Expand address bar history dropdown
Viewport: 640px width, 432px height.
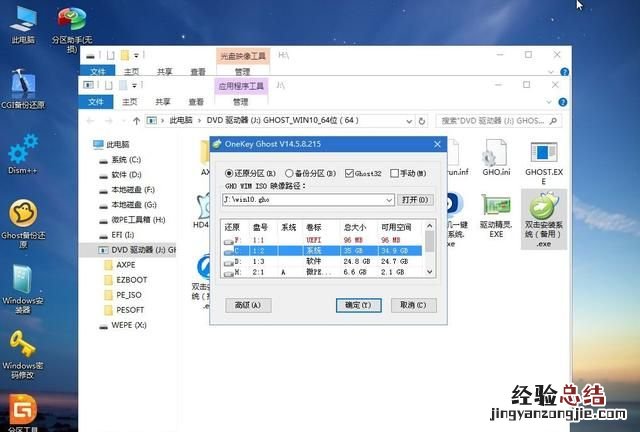point(409,121)
